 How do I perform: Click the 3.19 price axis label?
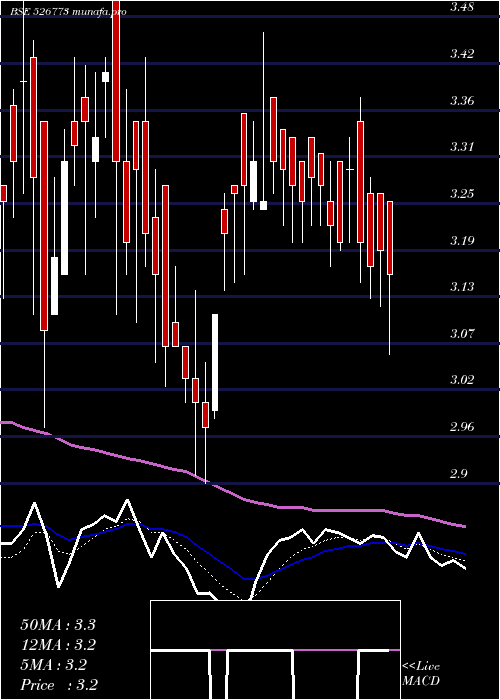point(462,241)
